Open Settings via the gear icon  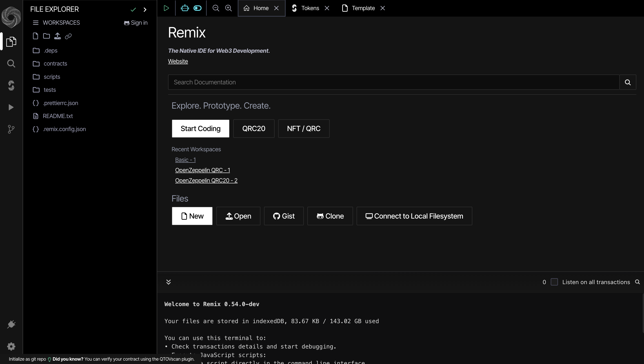(11, 346)
